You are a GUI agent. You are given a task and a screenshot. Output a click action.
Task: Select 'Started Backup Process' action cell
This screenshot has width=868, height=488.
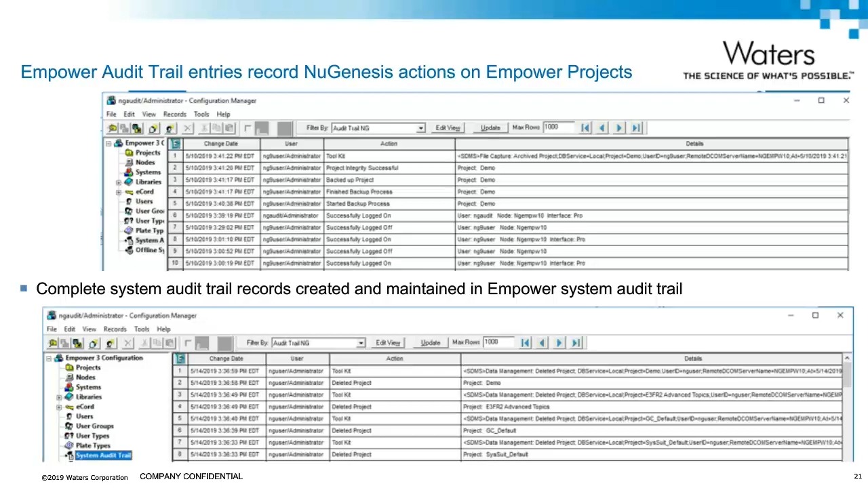pyautogui.click(x=389, y=204)
